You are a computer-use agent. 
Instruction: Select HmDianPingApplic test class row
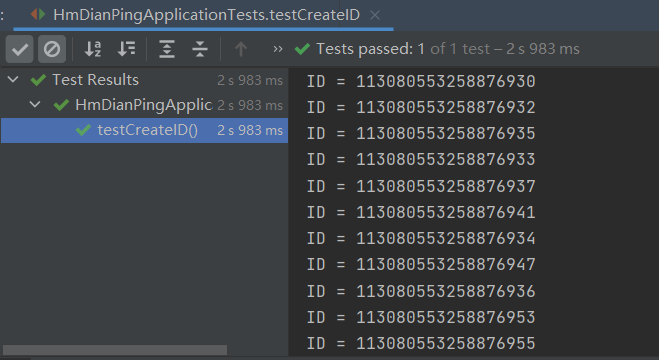[x=144, y=105]
